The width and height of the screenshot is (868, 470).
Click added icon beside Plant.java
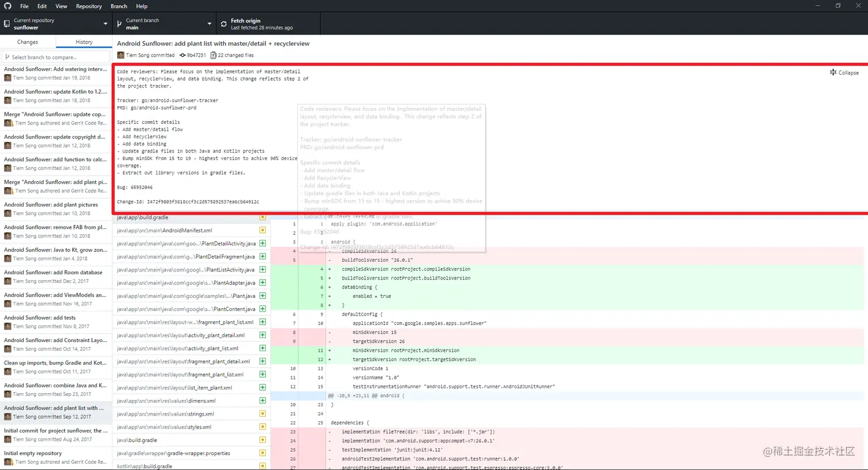point(262,296)
